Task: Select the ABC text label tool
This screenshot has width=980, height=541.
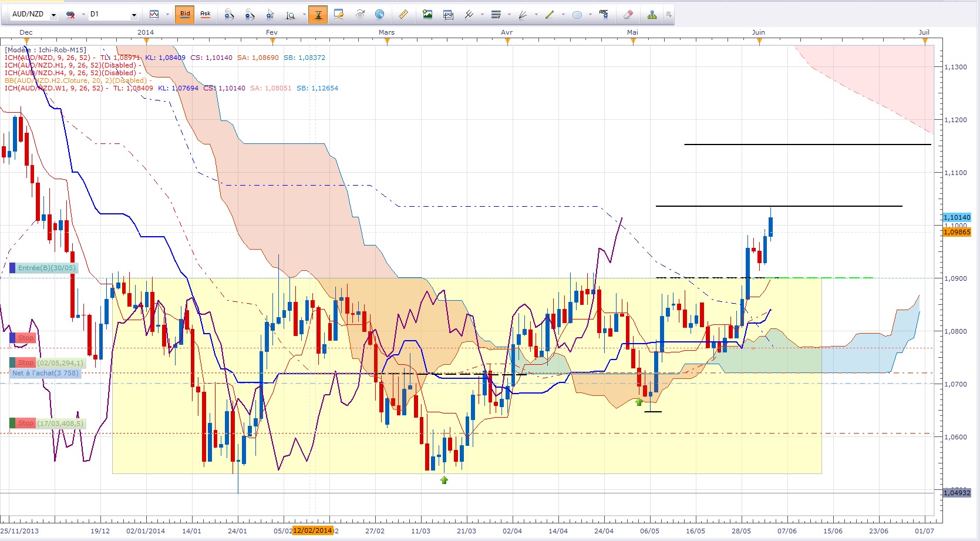Action: pos(604,15)
